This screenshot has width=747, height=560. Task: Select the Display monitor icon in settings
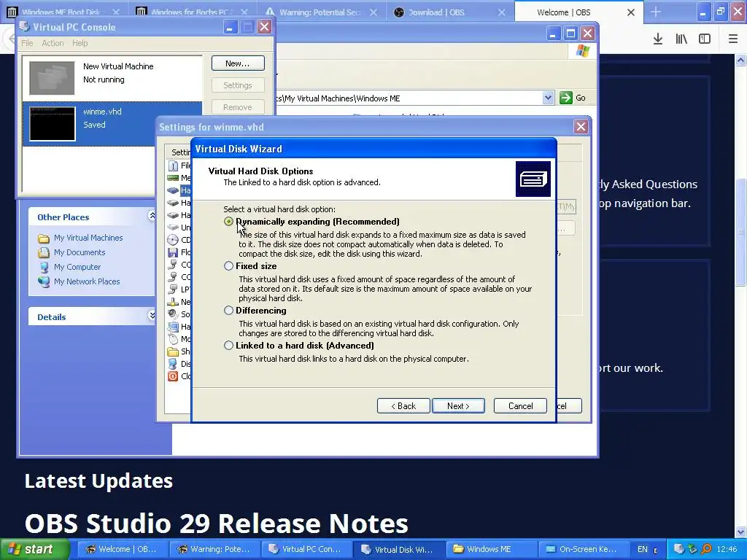click(173, 364)
